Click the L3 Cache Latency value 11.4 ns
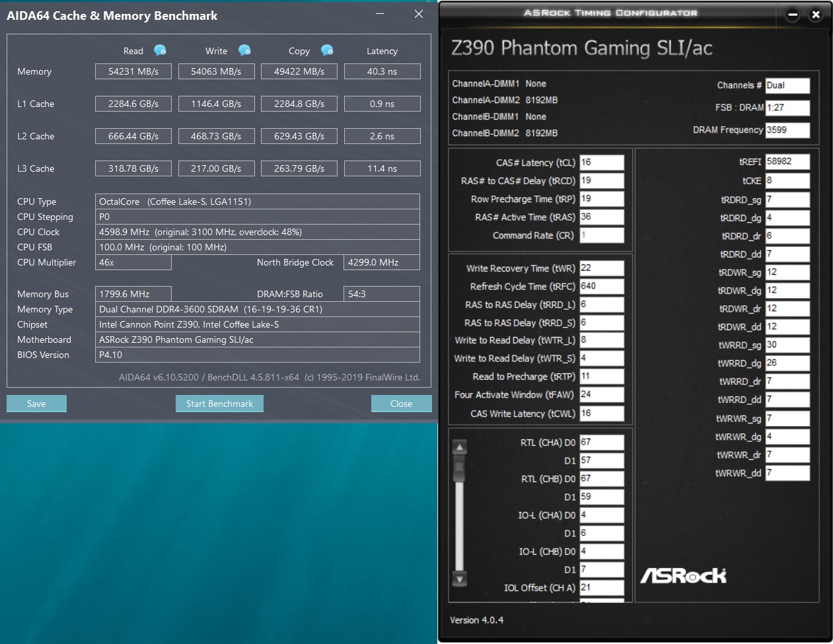The image size is (833, 644). coord(382,168)
